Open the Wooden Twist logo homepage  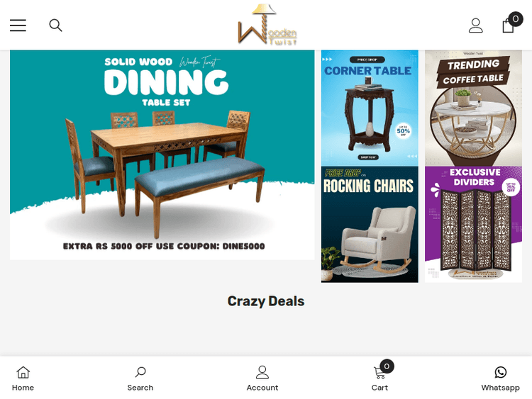[267, 24]
